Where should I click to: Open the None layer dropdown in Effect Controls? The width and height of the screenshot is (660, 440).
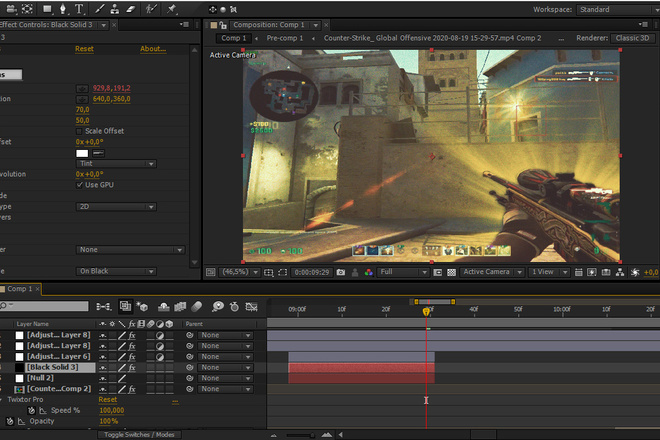(130, 250)
